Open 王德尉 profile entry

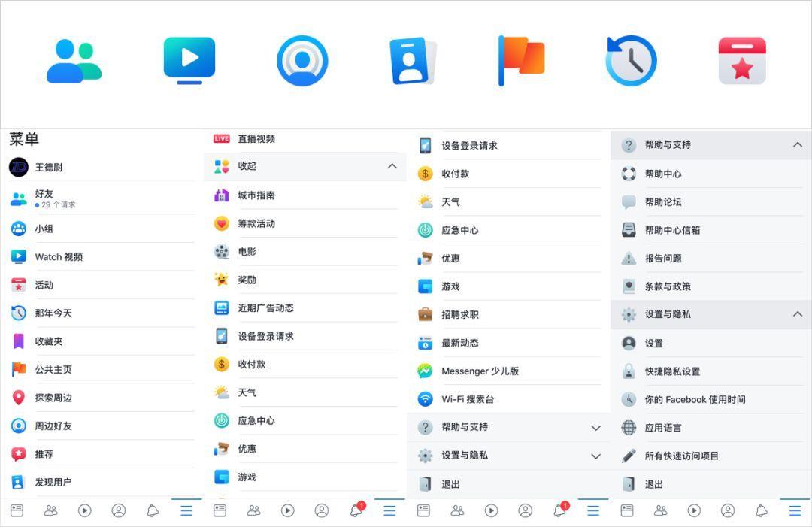click(48, 168)
